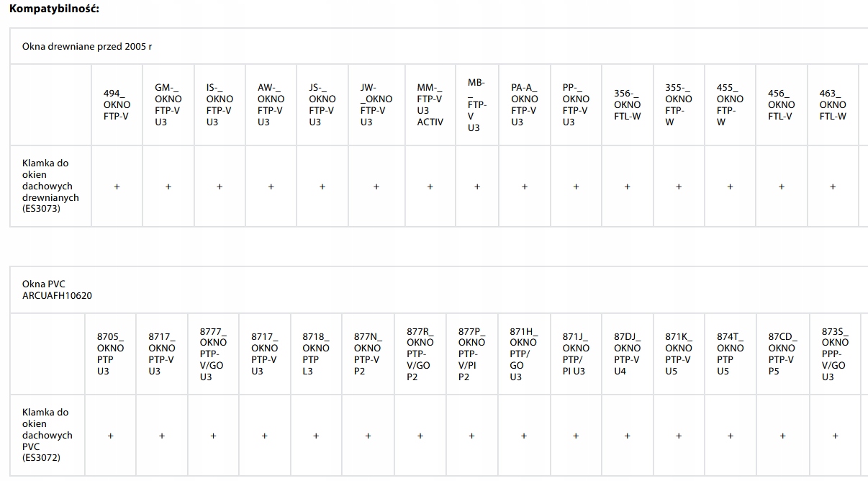
Task: Click the MM-_ FTP-V U3 ACTIV header
Action: coord(430,104)
